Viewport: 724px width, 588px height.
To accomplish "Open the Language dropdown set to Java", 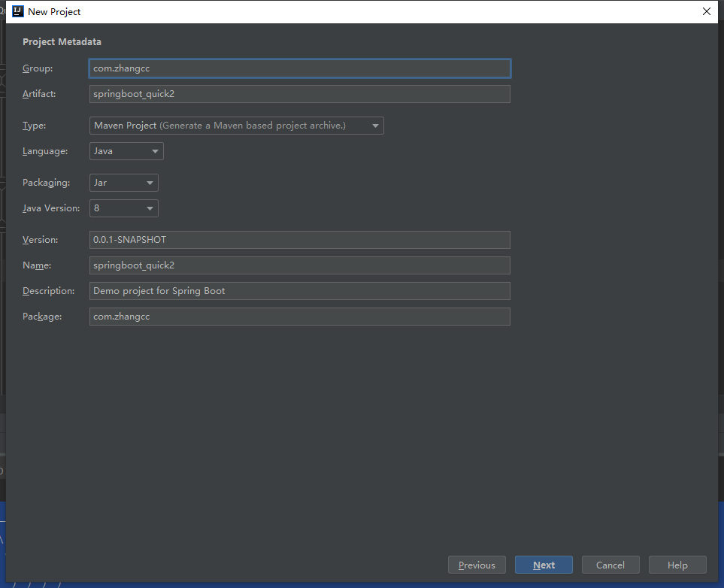I will click(126, 151).
